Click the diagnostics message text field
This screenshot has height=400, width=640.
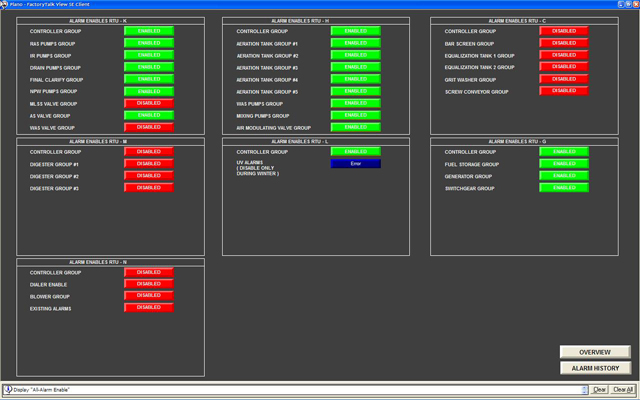300,389
